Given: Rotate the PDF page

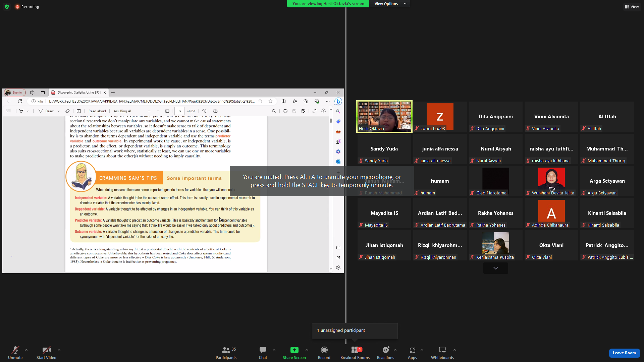Looking at the screenshot, I should pyautogui.click(x=204, y=111).
